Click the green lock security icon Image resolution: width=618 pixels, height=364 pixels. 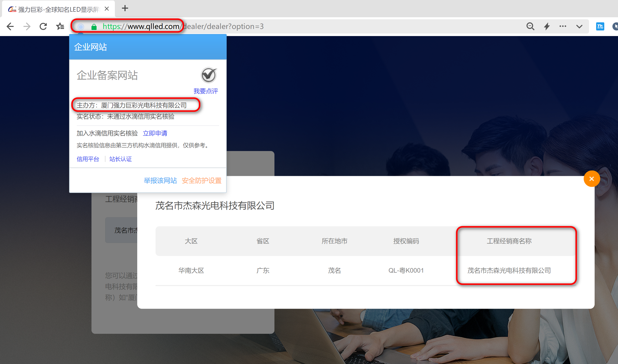94,27
